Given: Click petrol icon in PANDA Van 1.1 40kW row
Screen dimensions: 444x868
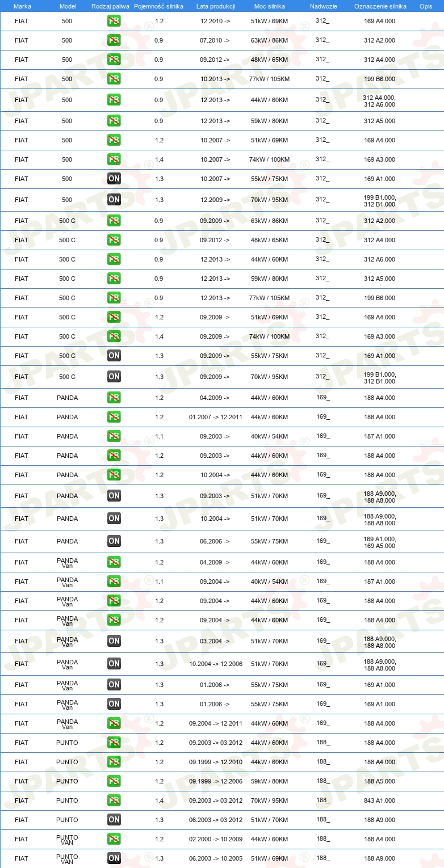Looking at the screenshot, I should point(114,582).
